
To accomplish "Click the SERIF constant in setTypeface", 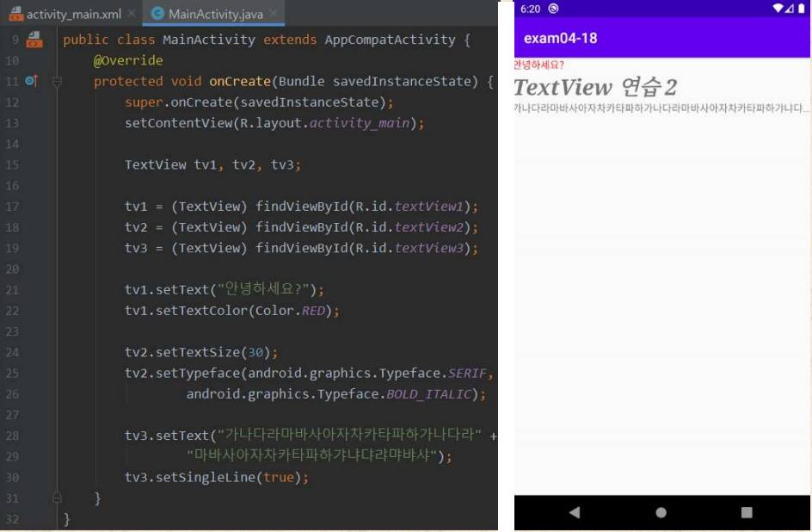I will coord(467,374).
